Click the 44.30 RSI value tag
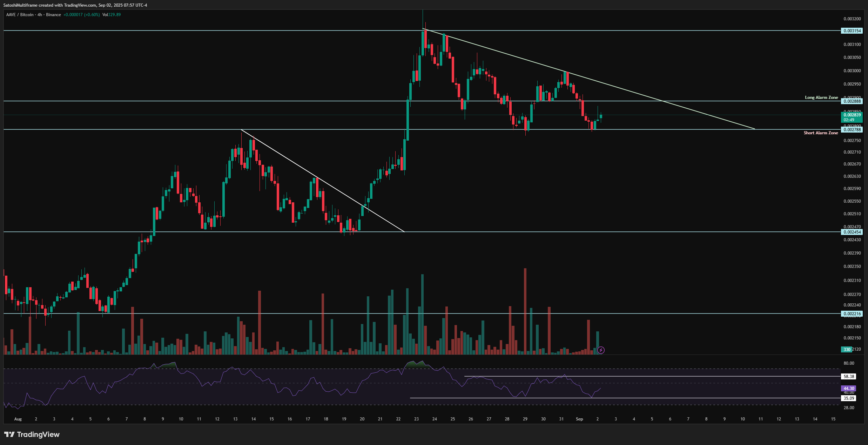This screenshot has height=445, width=868. tap(849, 389)
